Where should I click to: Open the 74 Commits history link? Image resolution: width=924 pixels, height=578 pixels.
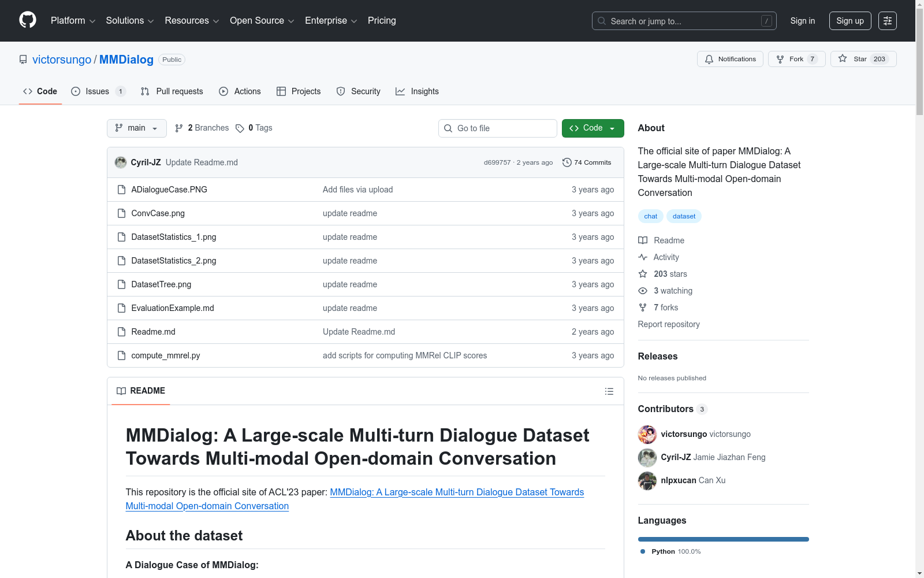[587, 162]
